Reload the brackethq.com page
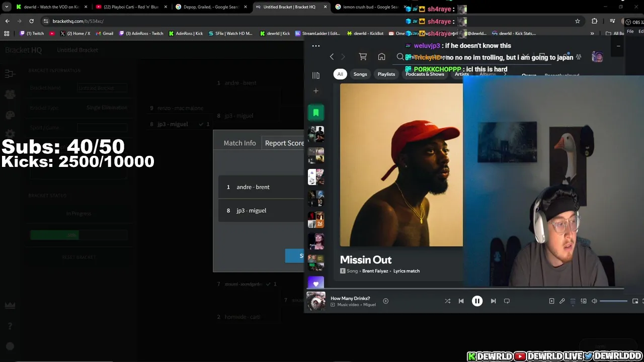Image resolution: width=644 pixels, height=362 pixels. pyautogui.click(x=31, y=21)
